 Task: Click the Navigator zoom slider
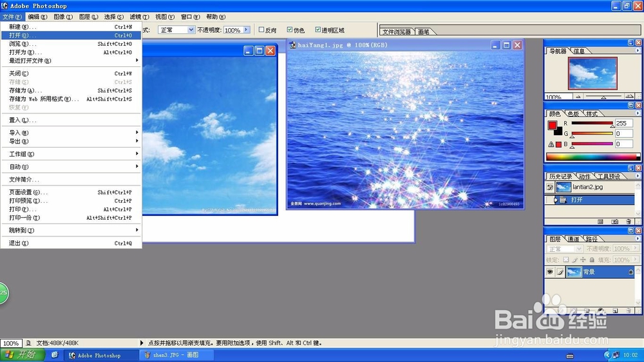(x=603, y=97)
